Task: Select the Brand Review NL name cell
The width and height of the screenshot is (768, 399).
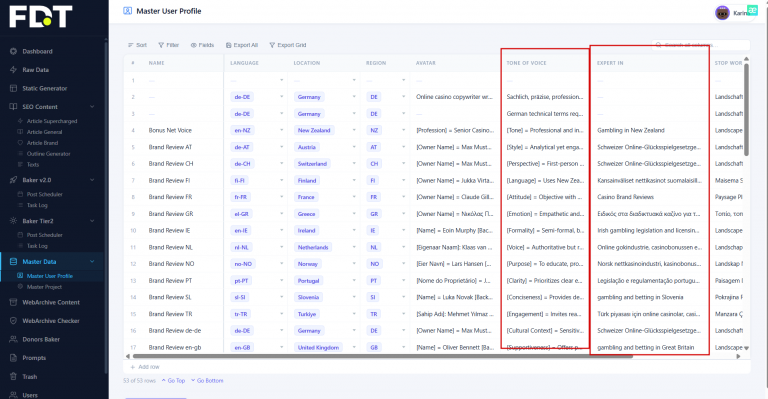Action: pyautogui.click(x=170, y=247)
